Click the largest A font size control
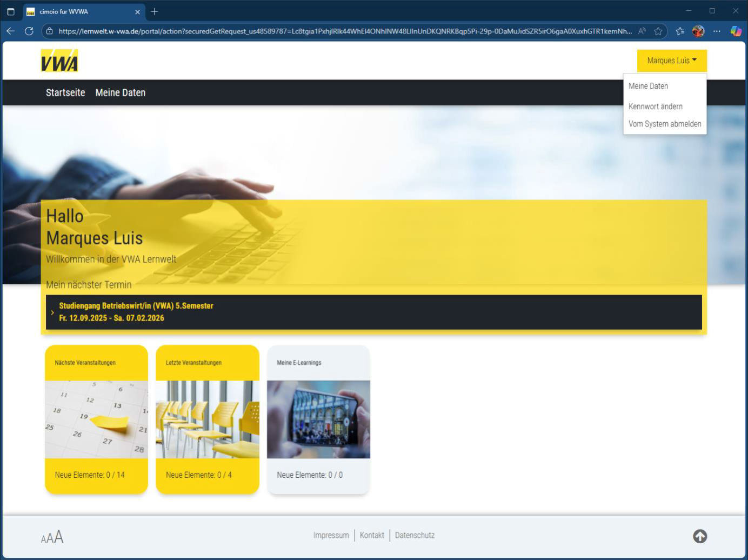The width and height of the screenshot is (748, 560). click(x=59, y=537)
